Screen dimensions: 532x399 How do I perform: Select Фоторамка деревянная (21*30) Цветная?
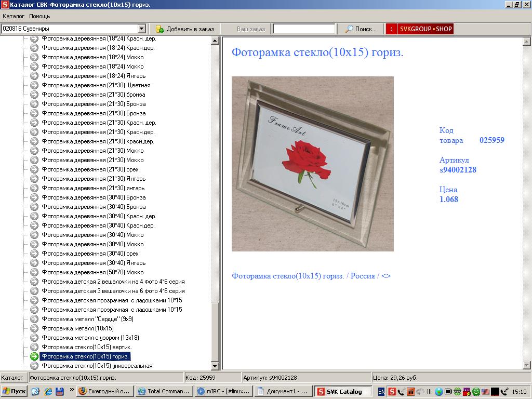(96, 85)
